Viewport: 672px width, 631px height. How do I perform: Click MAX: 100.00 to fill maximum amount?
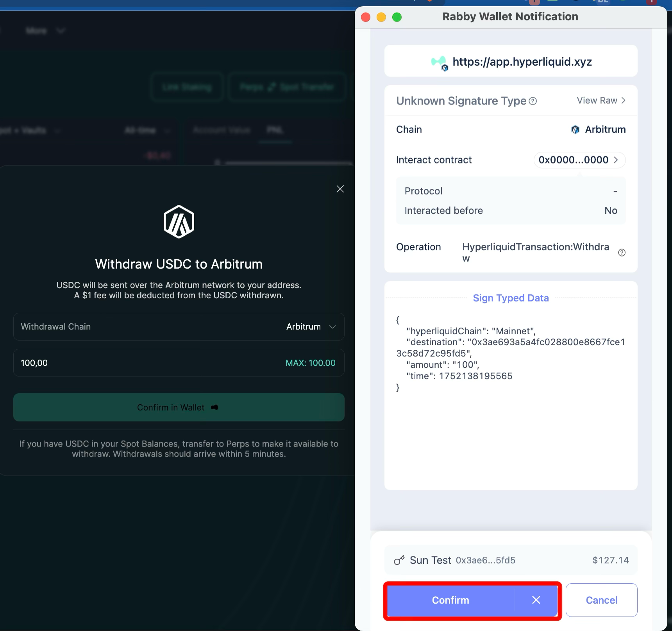coord(310,363)
